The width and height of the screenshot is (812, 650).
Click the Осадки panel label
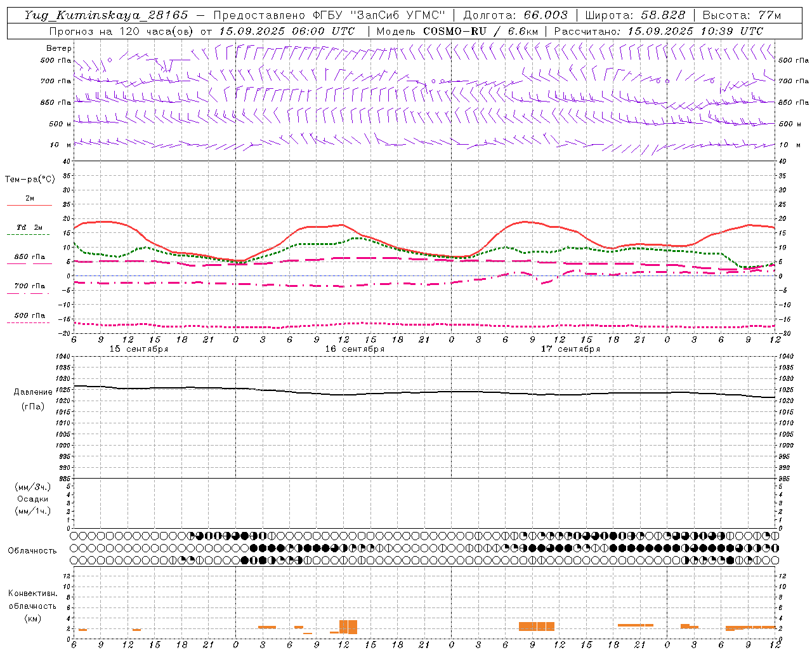pos(33,499)
